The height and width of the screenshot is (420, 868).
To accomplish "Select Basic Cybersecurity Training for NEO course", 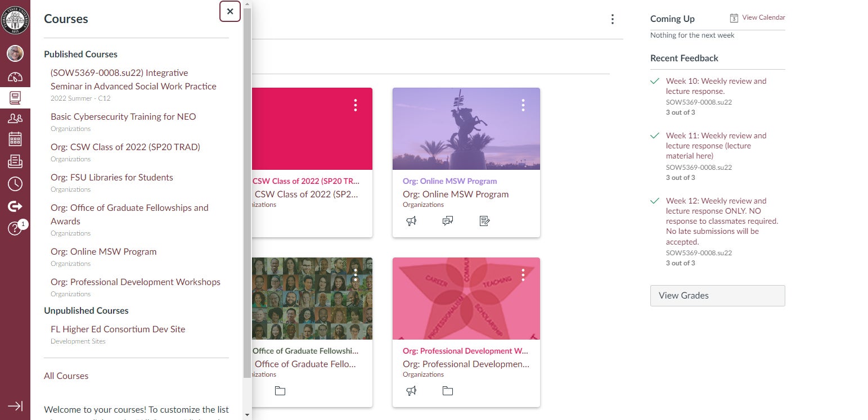I will click(x=123, y=117).
